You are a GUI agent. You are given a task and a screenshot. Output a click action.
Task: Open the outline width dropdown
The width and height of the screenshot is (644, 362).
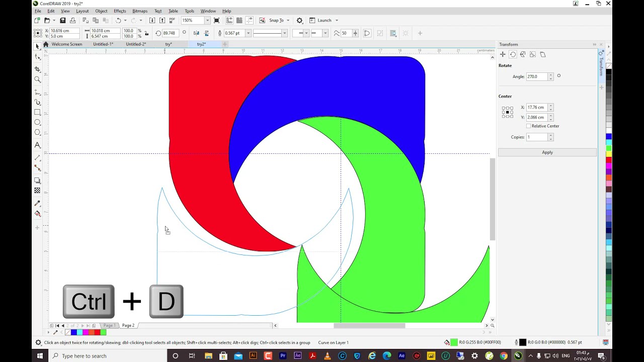(x=248, y=33)
